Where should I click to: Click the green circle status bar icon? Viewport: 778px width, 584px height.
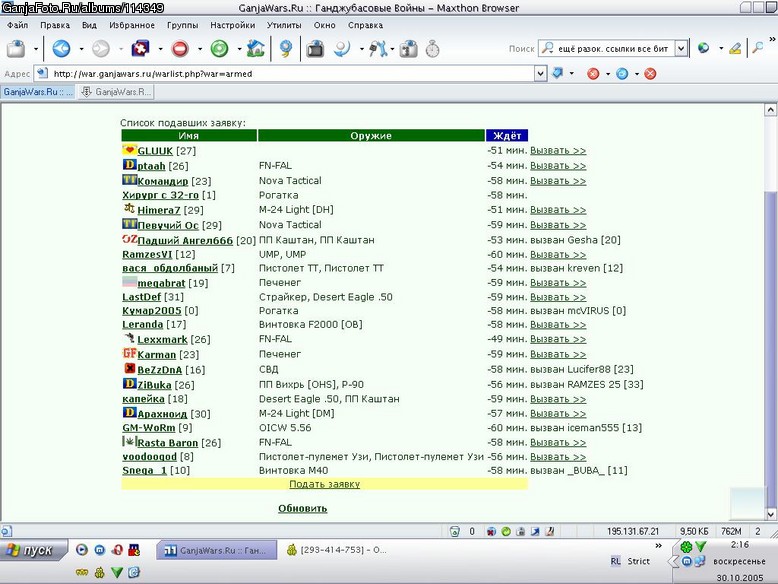click(506, 531)
